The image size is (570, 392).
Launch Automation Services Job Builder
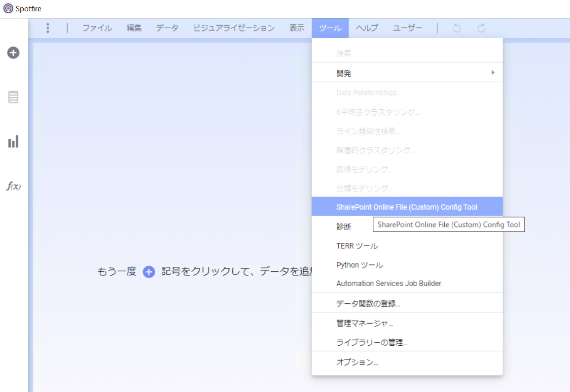pyautogui.click(x=407, y=284)
